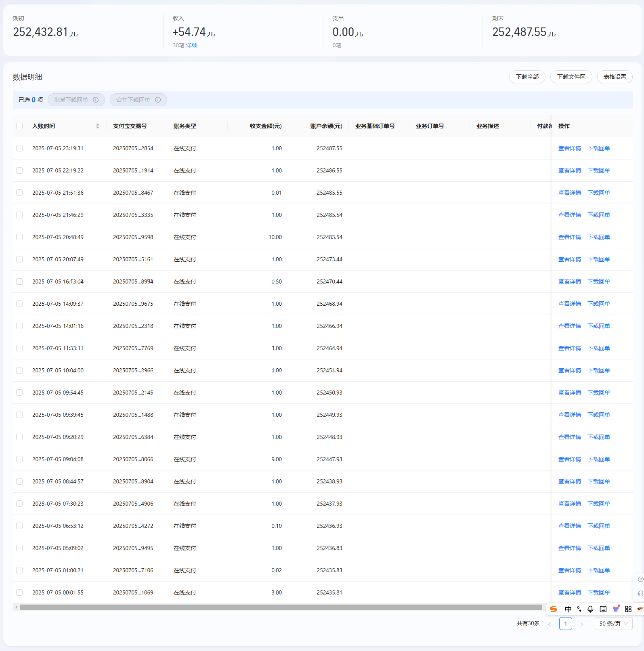Click scrollbar left arrow

[16, 607]
